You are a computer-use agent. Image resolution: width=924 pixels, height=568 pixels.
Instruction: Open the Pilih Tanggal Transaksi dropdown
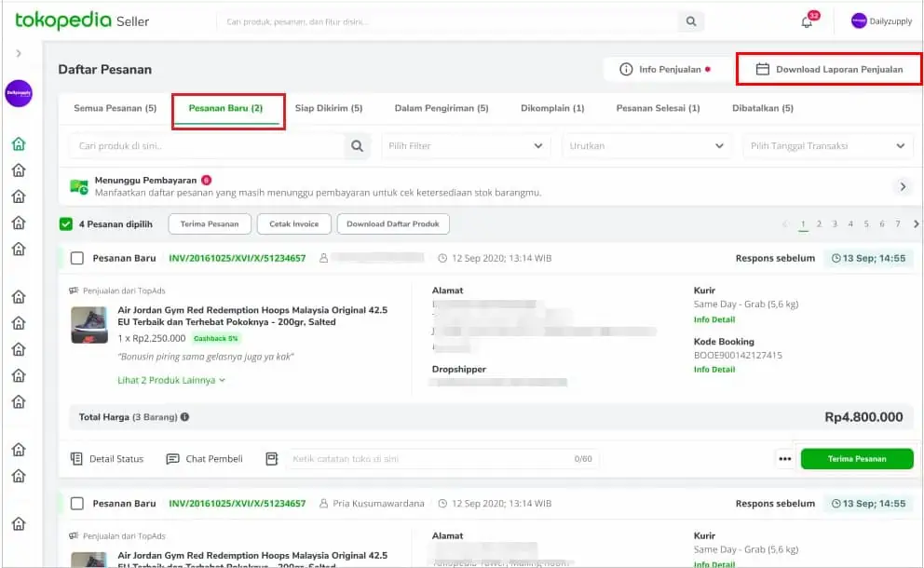[827, 145]
